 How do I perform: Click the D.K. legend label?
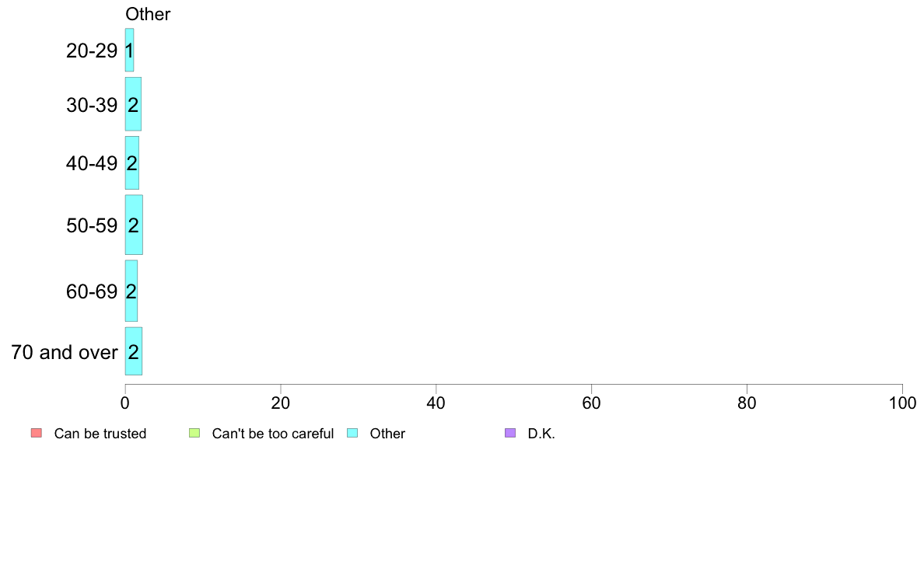[541, 434]
